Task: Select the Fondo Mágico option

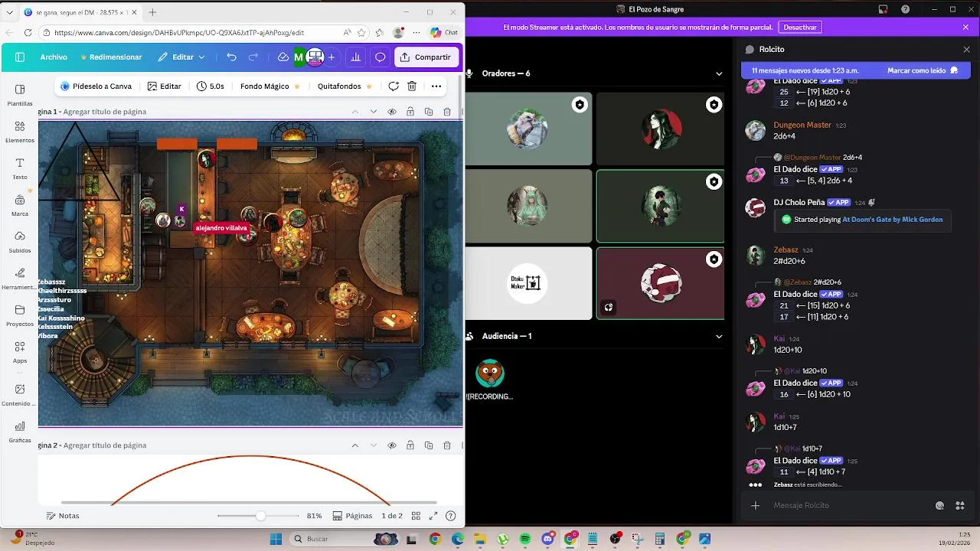Action: coord(269,86)
